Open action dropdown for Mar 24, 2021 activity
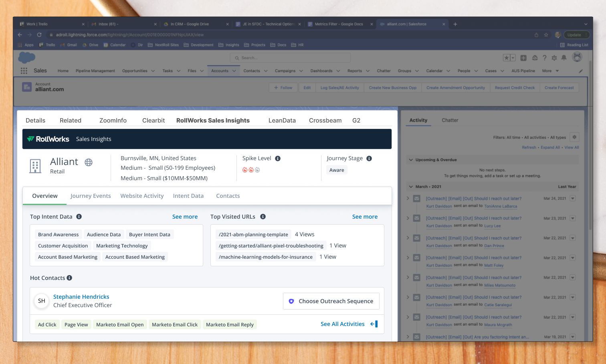 [573, 199]
